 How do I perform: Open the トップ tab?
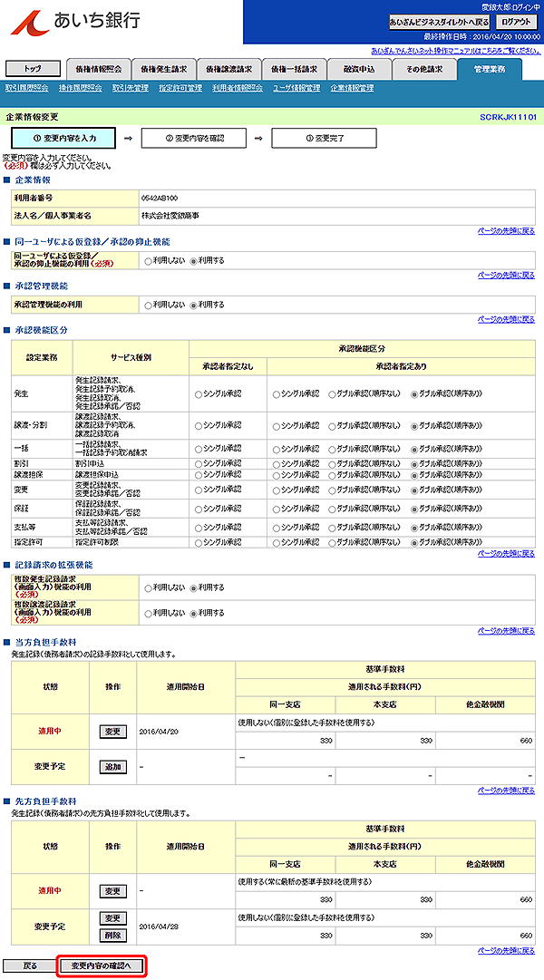pyautogui.click(x=33, y=69)
